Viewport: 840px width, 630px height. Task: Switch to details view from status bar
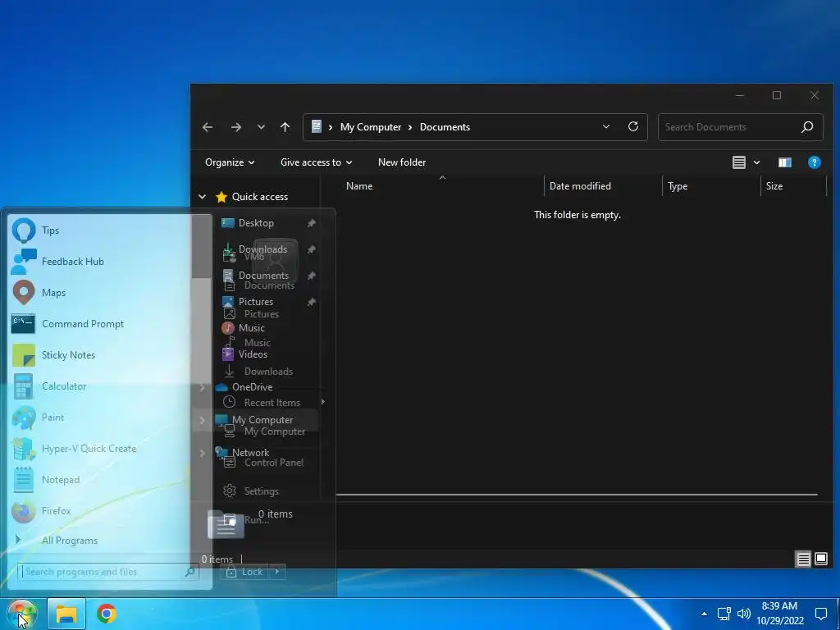pos(804,559)
